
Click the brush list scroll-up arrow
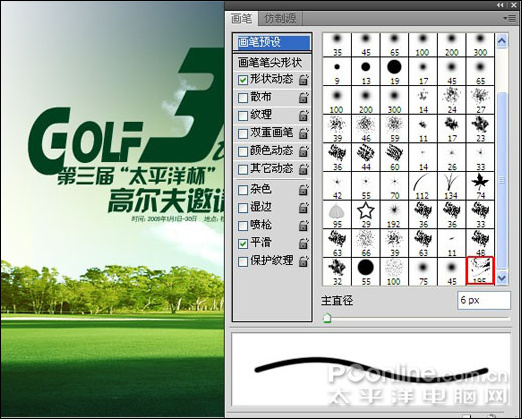pos(502,41)
